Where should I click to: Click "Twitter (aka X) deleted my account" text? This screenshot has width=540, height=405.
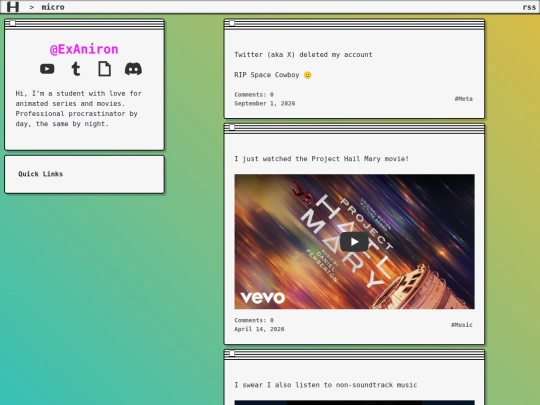[303, 55]
